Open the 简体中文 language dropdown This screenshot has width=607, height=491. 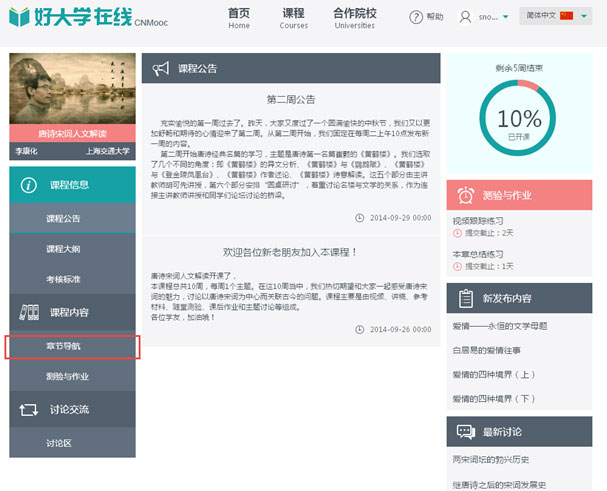click(561, 17)
